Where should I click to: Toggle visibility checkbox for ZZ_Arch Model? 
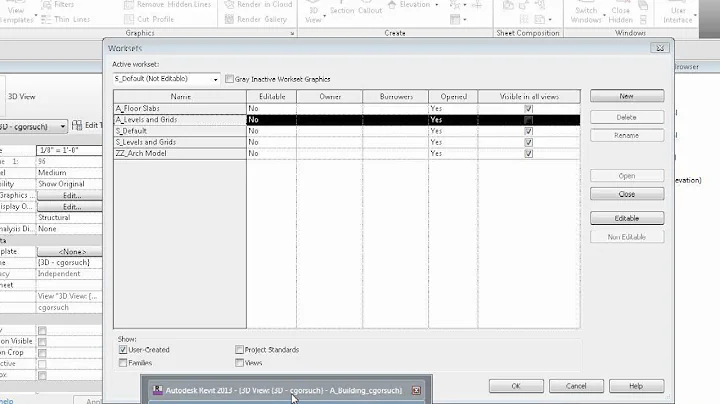[529, 154]
